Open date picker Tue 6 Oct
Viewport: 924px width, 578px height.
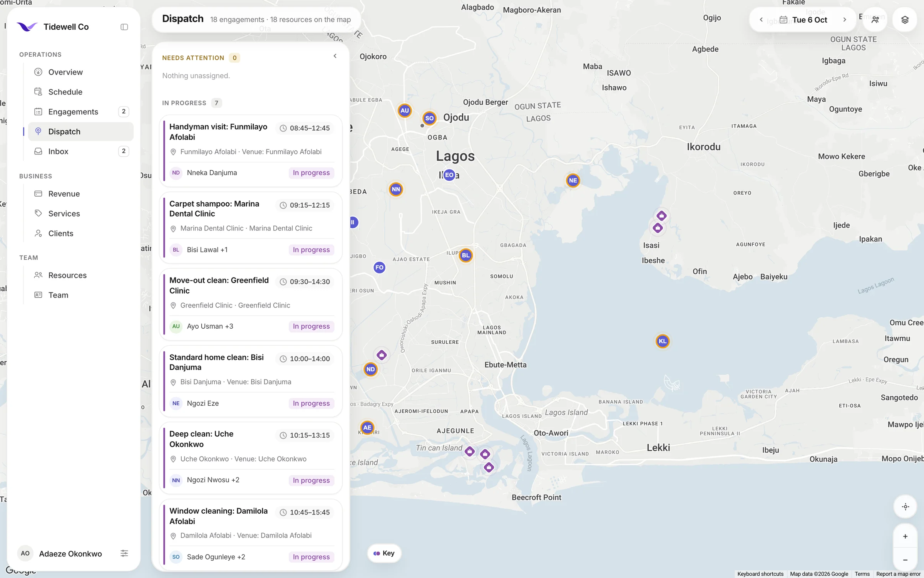[803, 20]
